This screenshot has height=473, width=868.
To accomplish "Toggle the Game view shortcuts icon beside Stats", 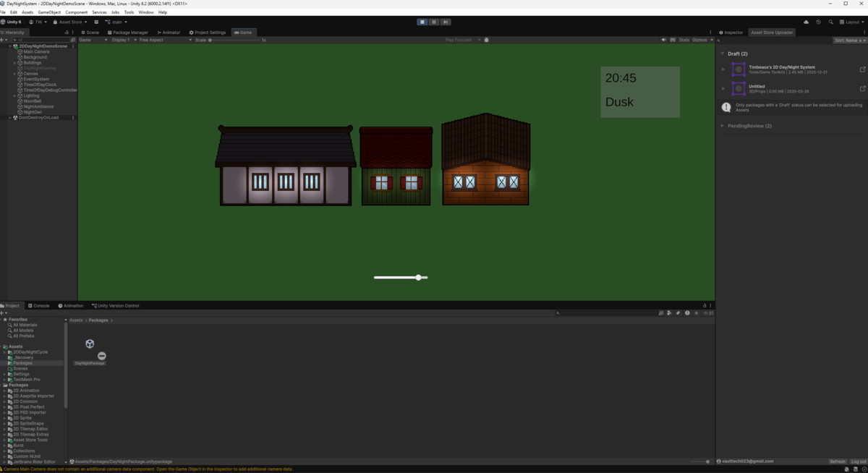I will 673,40.
